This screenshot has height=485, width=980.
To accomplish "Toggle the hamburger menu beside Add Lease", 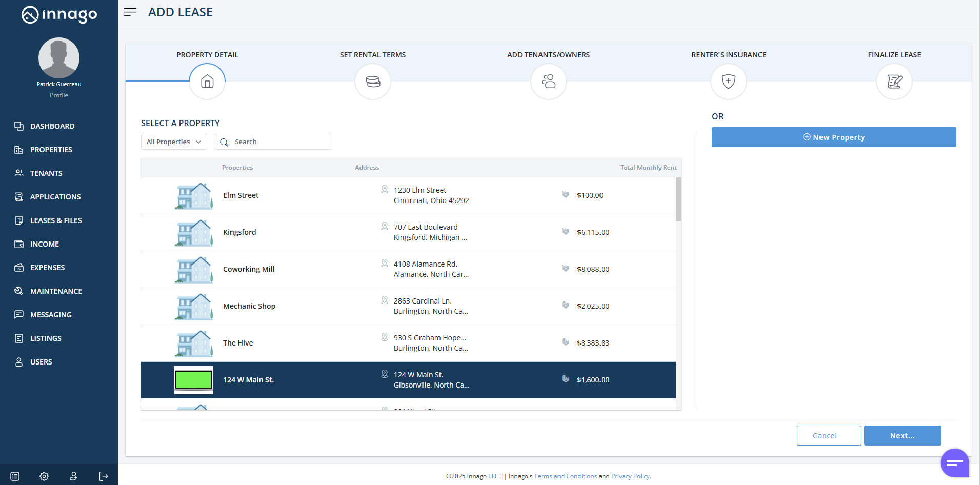I will [130, 12].
